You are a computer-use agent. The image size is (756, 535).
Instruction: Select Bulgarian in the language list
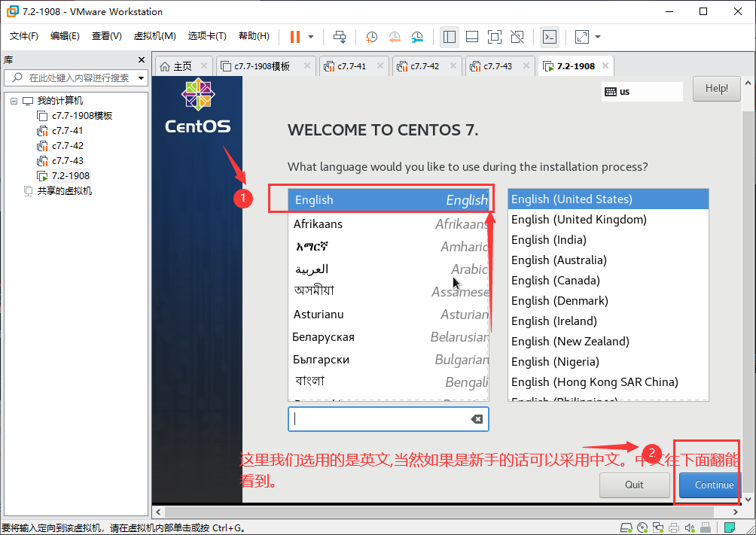pos(389,360)
